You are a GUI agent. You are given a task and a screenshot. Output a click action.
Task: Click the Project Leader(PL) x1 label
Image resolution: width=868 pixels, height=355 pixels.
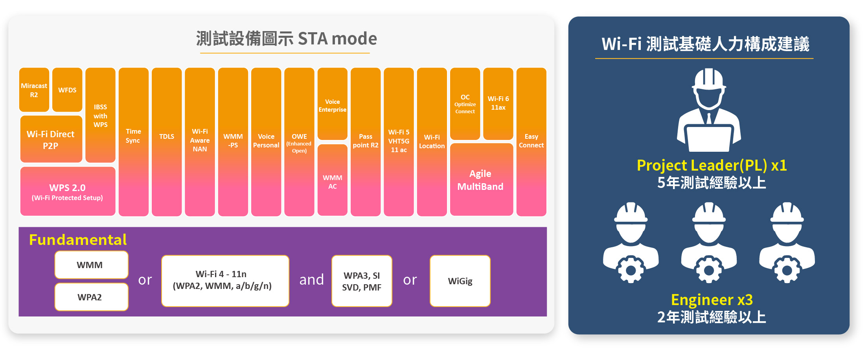click(712, 165)
